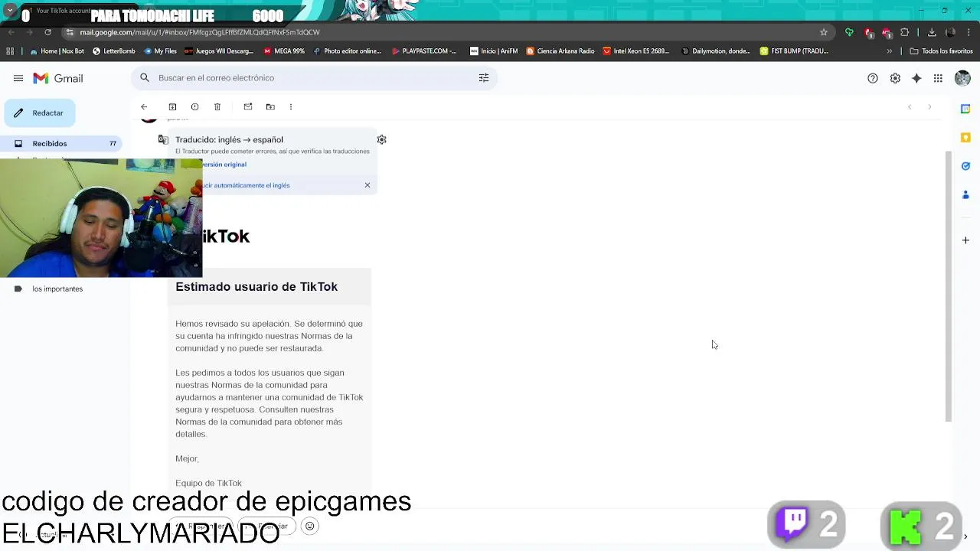Click the search magnifier icon
This screenshot has height=551, width=980.
[145, 78]
